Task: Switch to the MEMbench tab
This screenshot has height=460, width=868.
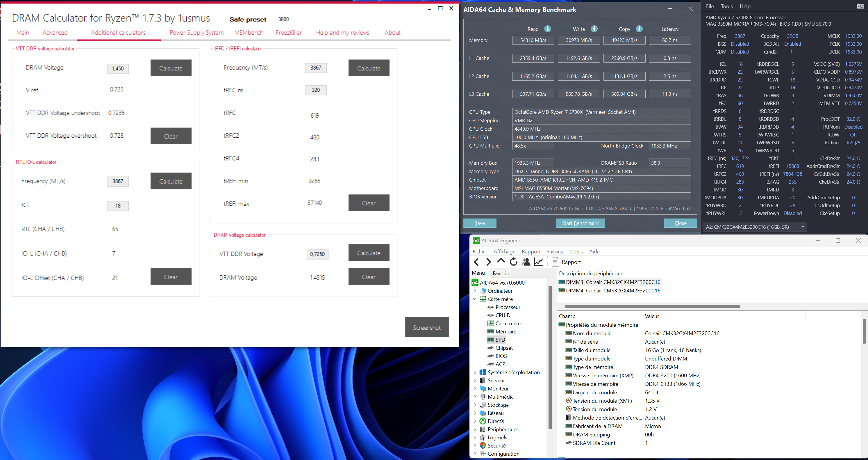Action: [x=249, y=33]
